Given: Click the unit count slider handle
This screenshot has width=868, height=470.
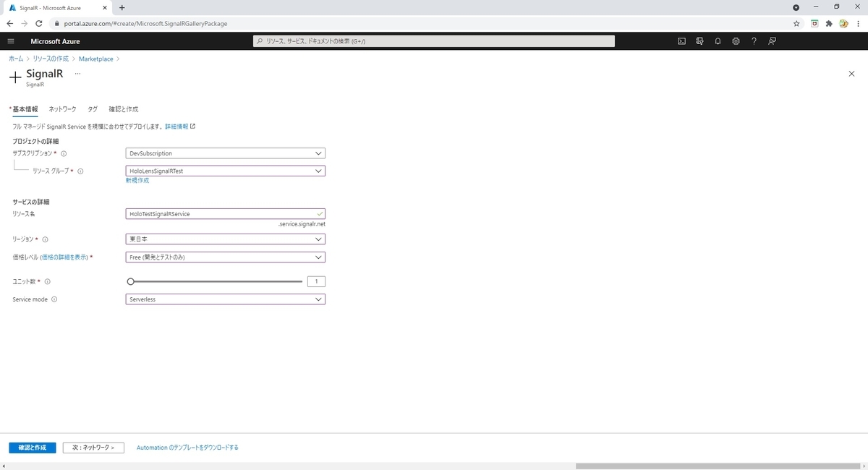Looking at the screenshot, I should [x=130, y=281].
